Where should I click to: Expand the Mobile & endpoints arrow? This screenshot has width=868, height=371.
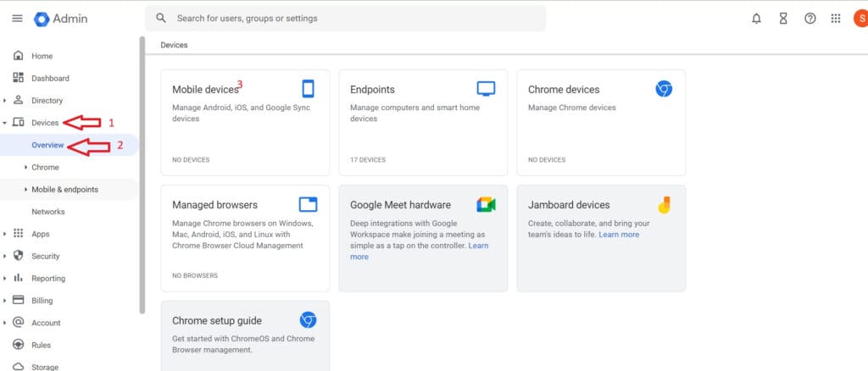26,189
